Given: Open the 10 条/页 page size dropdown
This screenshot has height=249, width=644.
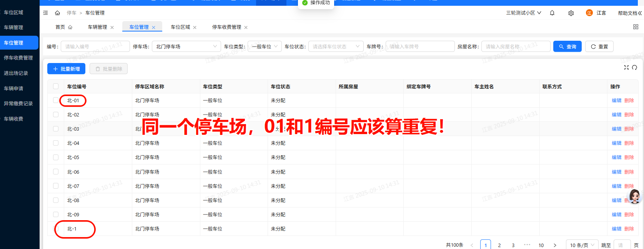Looking at the screenshot, I should coord(582,245).
